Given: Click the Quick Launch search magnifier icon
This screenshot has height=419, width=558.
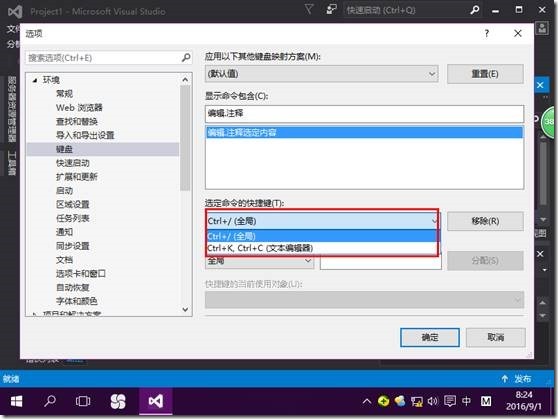Looking at the screenshot, I should click(474, 10).
